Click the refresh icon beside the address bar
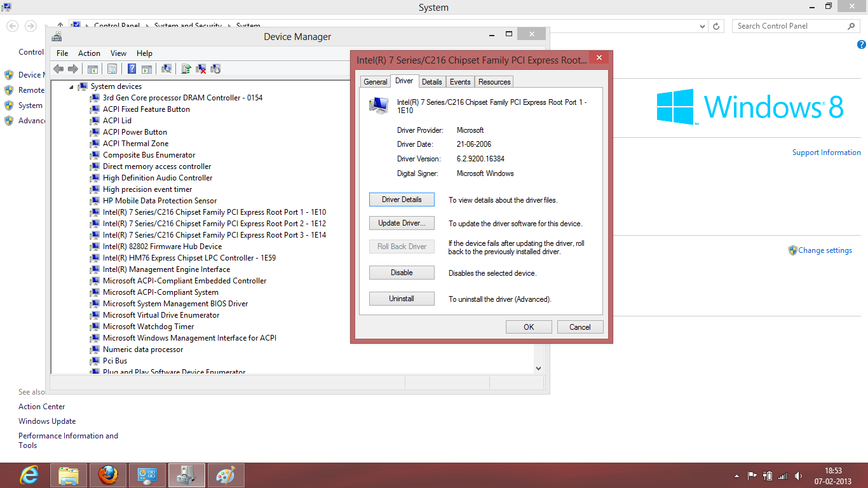This screenshot has width=868, height=488. [716, 26]
